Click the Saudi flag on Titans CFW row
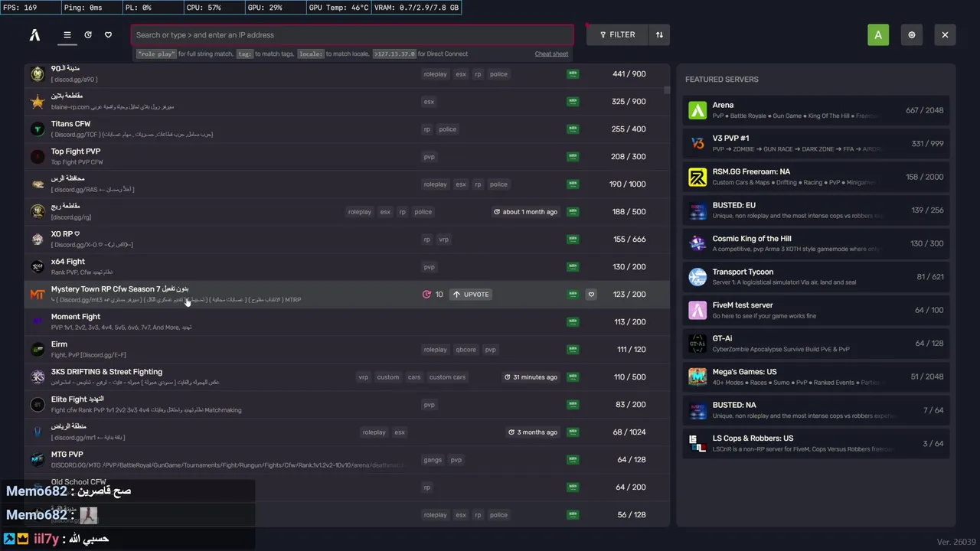The width and height of the screenshot is (980, 551). (x=573, y=129)
